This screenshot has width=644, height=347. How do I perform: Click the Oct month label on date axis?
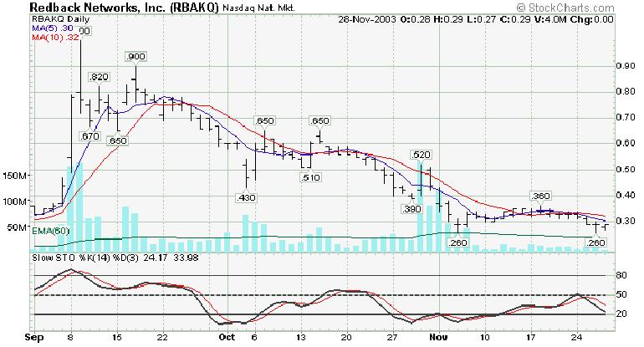pos(227,337)
